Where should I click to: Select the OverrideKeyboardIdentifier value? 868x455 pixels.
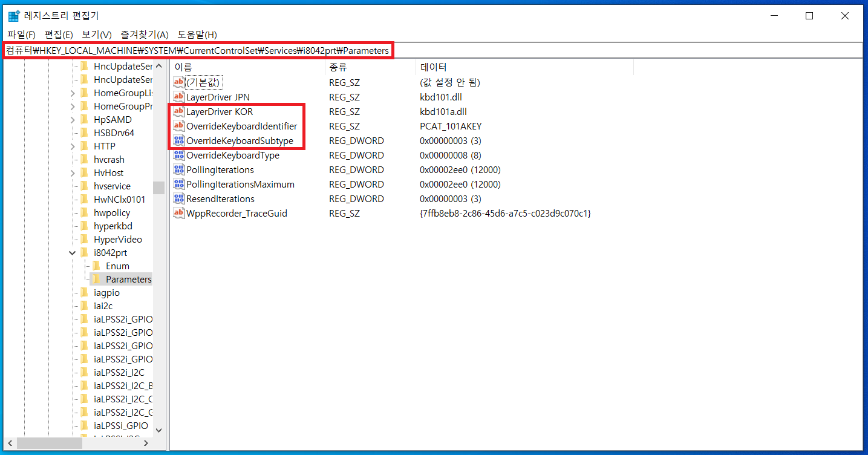coord(241,126)
